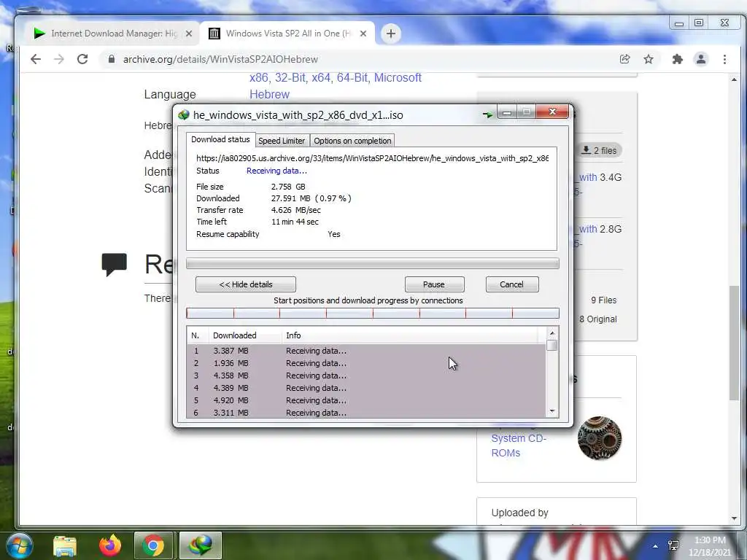Click the IDM taskbar icon
This screenshot has height=560, width=747.
[x=200, y=545]
